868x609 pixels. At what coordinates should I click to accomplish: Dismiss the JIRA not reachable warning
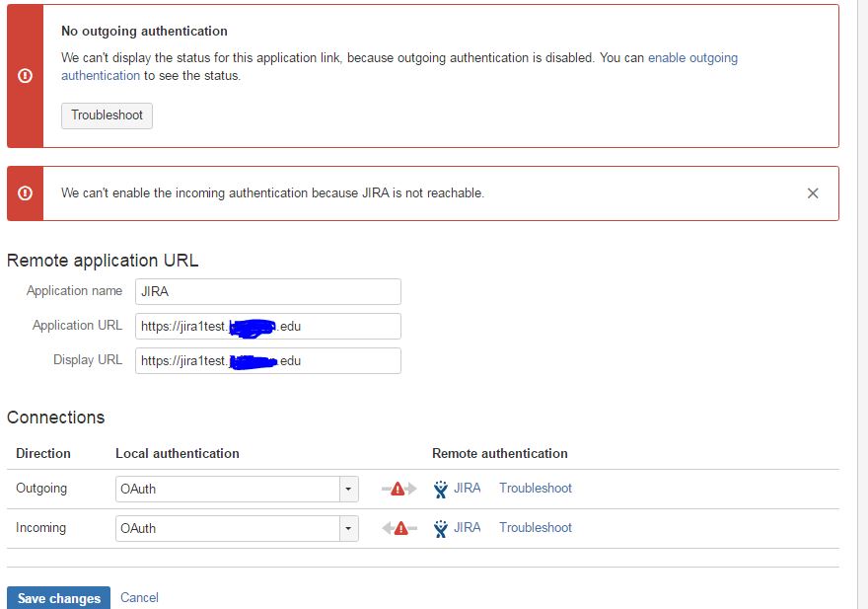pos(813,193)
